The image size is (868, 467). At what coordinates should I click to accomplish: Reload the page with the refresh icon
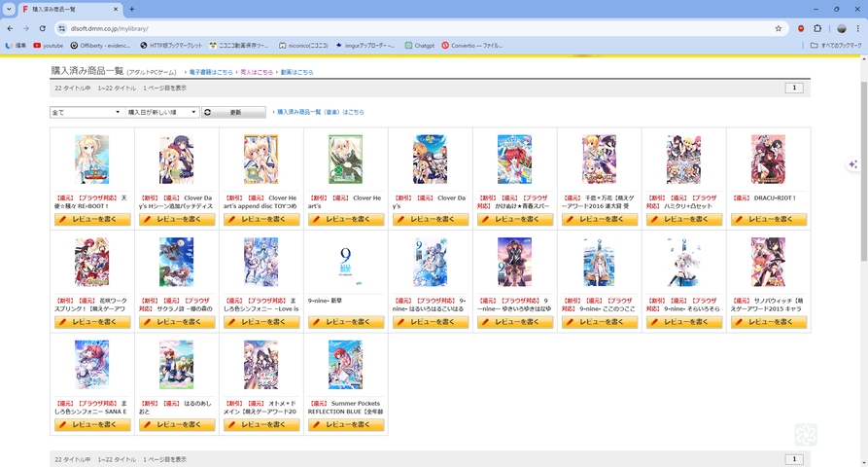(42, 28)
